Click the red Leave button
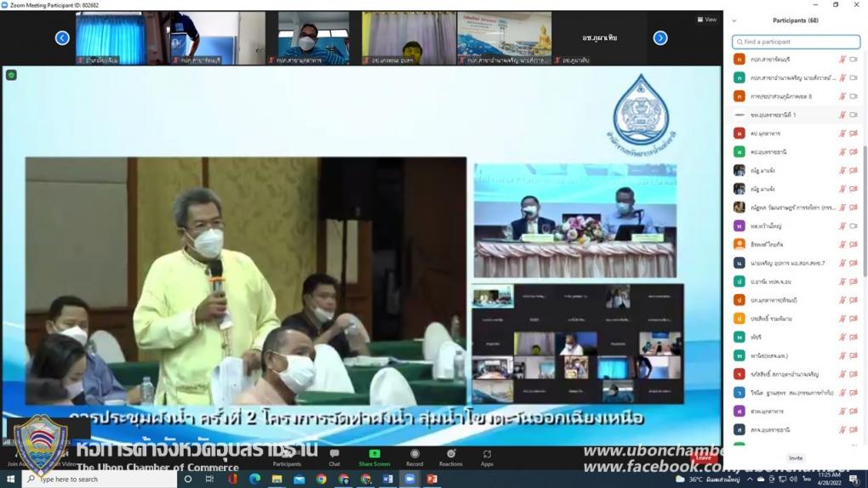This screenshot has height=488, width=868. point(704,457)
